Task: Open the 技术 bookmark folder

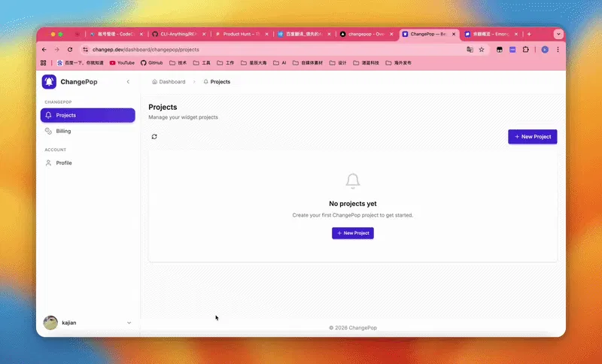Action: pos(178,63)
